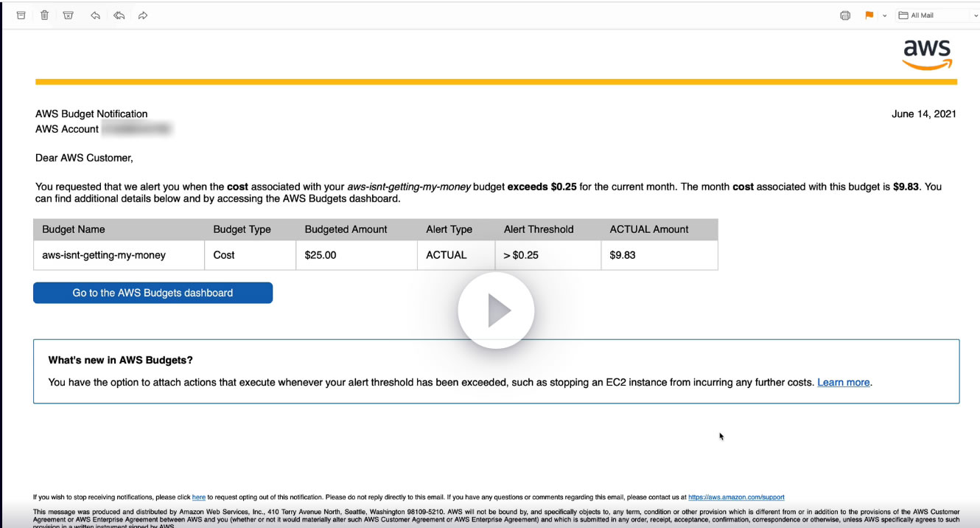Click the Budgeted Amount column header

click(356, 229)
